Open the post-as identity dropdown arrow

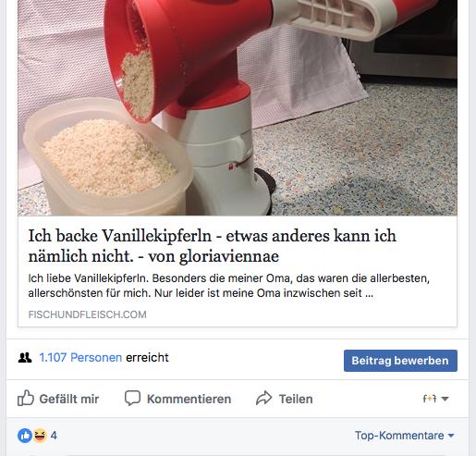445,399
